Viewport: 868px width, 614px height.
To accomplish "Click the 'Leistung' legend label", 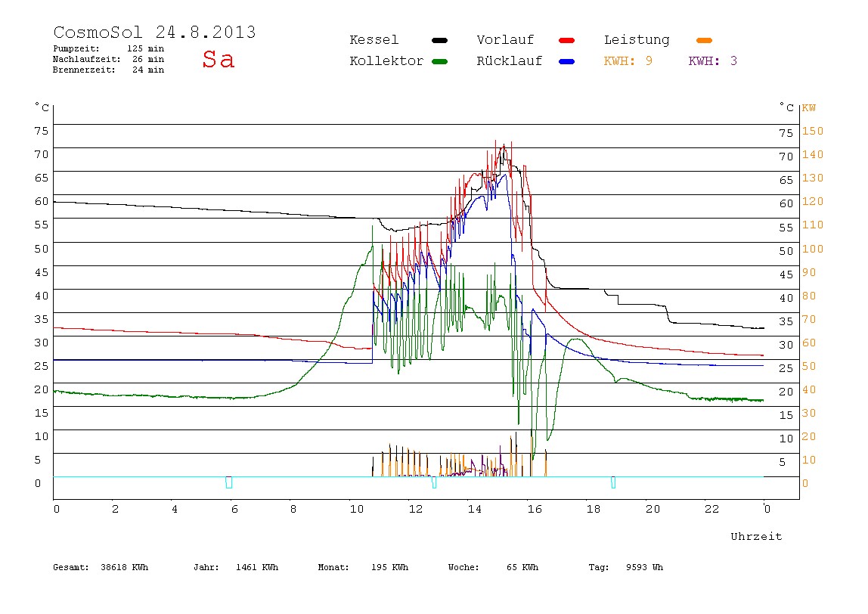I will point(637,40).
